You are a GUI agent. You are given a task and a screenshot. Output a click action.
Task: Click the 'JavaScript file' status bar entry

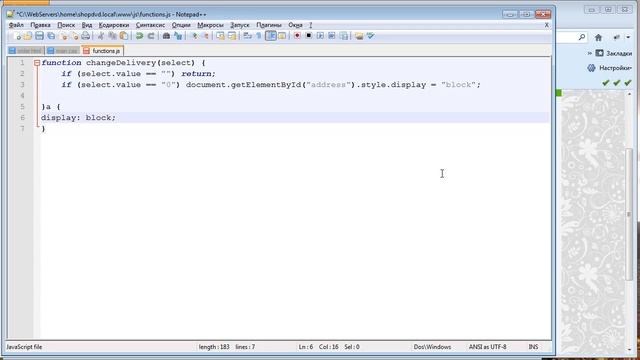pyautogui.click(x=24, y=347)
